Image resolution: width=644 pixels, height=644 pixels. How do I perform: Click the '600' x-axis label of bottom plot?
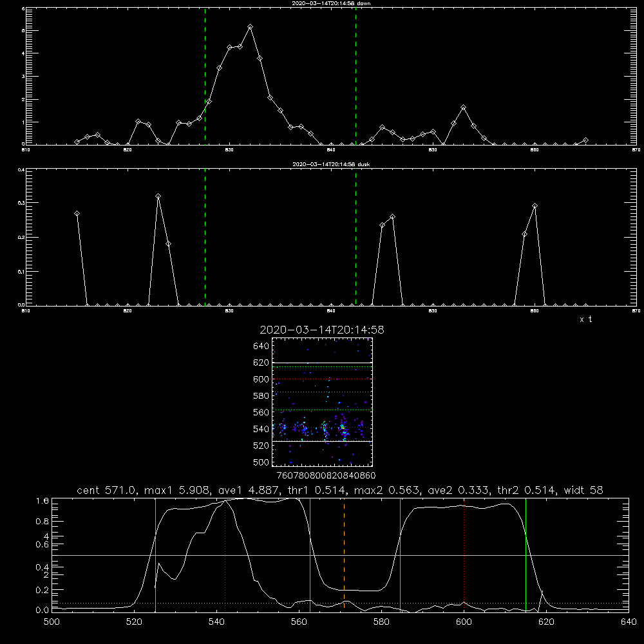464,622
